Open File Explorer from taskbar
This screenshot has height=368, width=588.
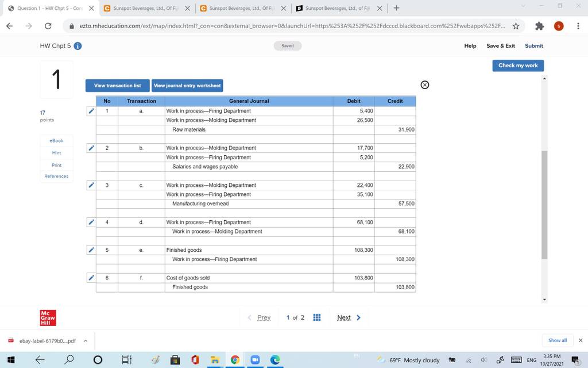(215, 360)
